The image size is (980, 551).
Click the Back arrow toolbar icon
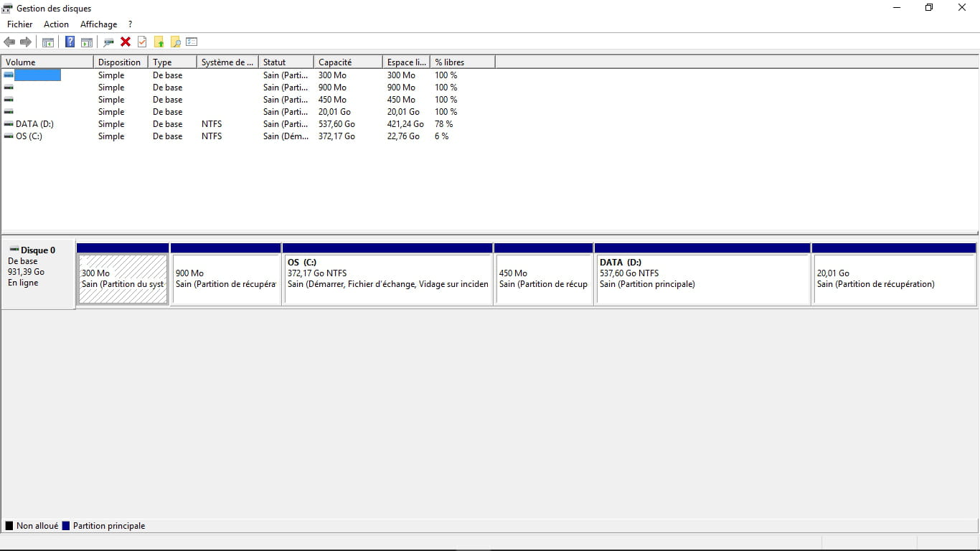pyautogui.click(x=9, y=42)
